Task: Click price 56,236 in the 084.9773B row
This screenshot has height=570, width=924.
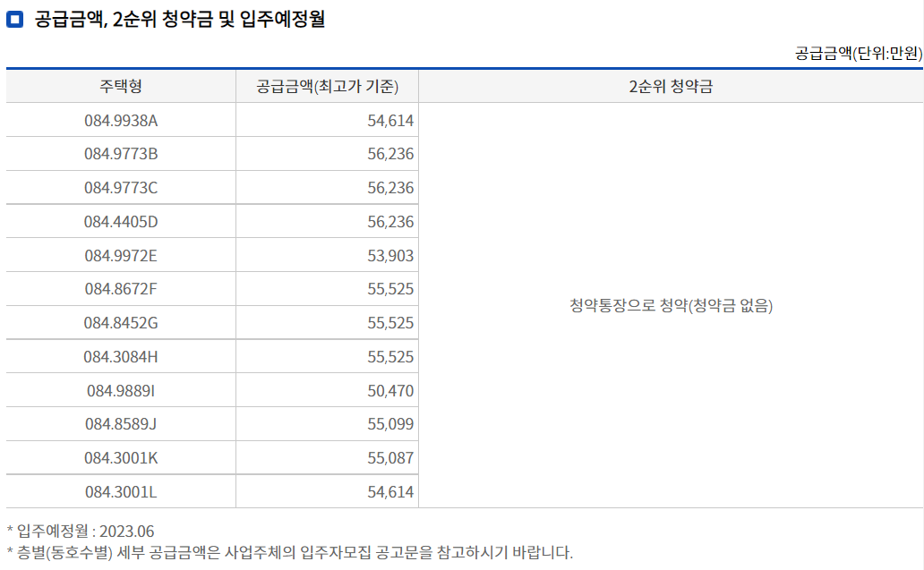Action: pos(390,154)
